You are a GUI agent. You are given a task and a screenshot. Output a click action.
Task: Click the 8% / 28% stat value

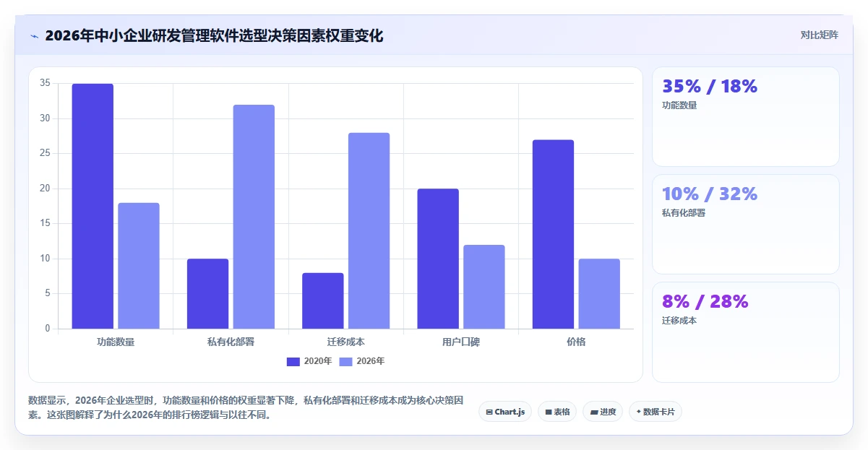click(705, 301)
